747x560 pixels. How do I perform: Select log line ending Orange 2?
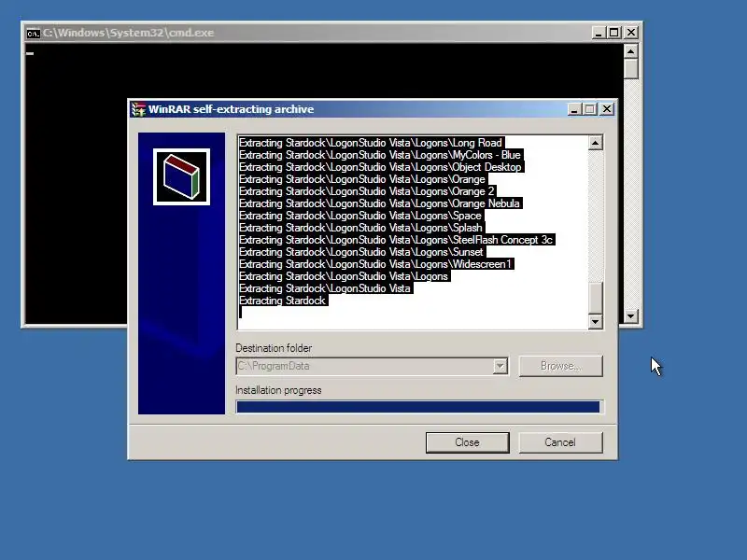click(x=367, y=191)
